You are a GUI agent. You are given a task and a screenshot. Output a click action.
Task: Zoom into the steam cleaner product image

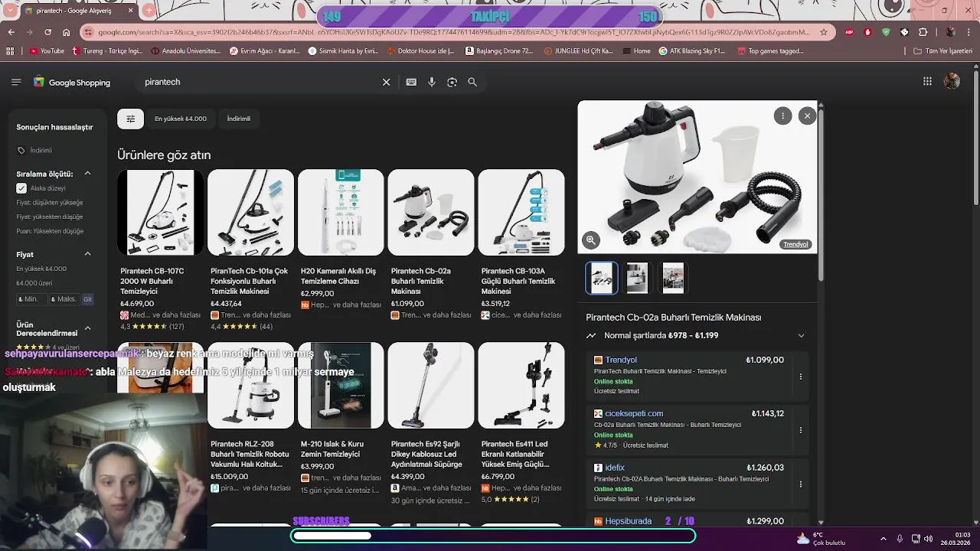coord(591,240)
